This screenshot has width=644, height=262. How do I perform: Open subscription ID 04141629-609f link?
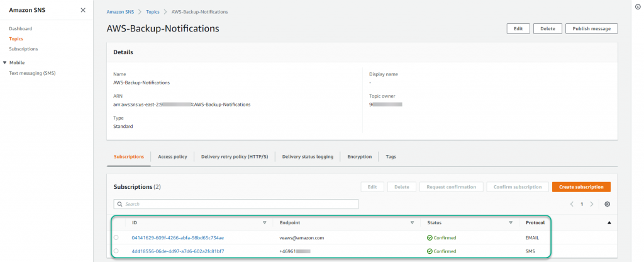[178, 237]
